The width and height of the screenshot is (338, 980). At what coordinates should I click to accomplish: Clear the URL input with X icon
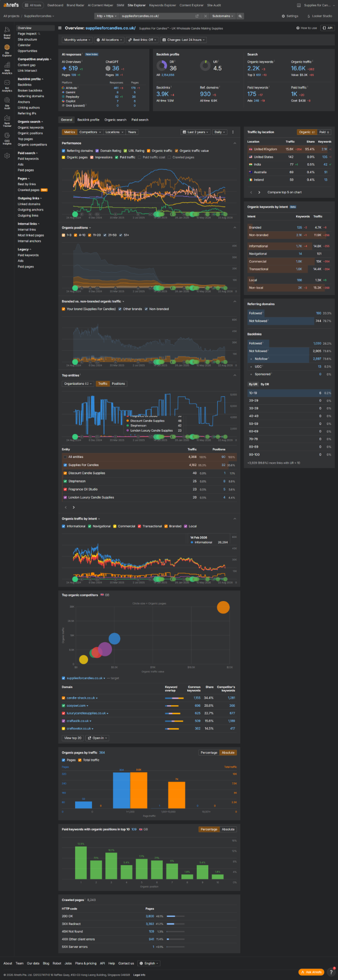point(205,16)
